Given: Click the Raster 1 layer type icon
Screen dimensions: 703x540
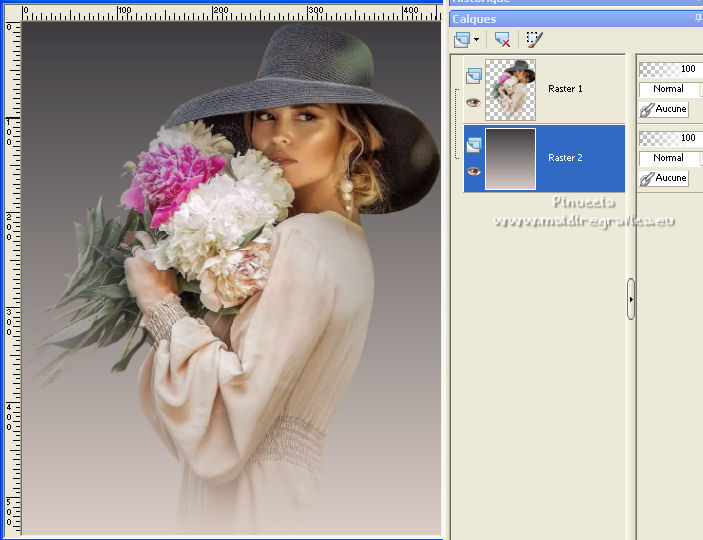Looking at the screenshot, I should coord(474,75).
